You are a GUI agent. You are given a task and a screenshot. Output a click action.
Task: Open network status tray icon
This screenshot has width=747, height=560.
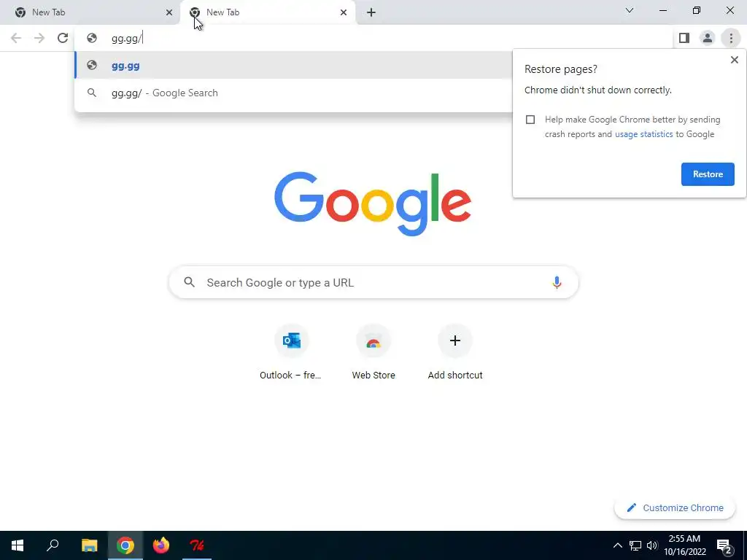[x=635, y=545]
